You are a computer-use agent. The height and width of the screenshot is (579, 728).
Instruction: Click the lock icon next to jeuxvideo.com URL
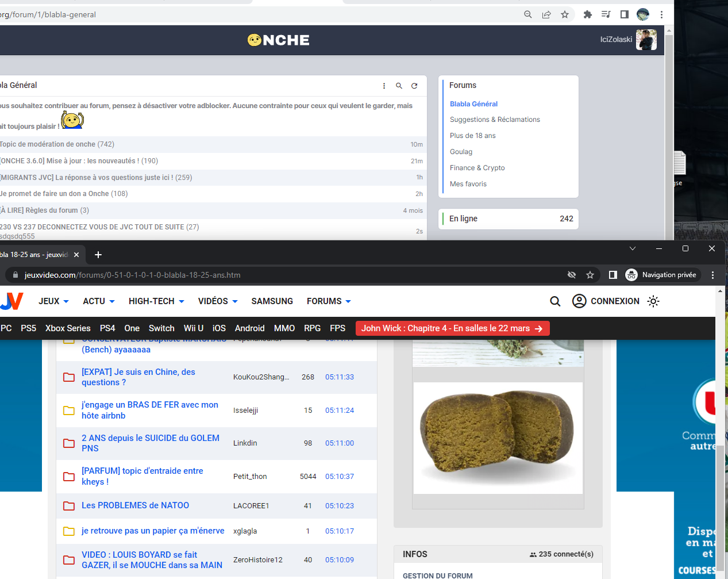(16, 275)
